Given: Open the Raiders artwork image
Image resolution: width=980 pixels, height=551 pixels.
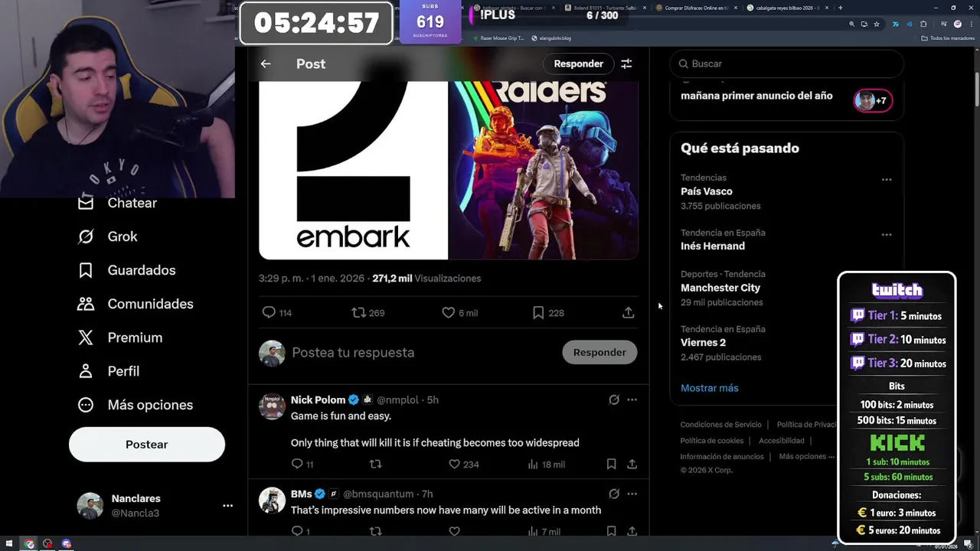Looking at the screenshot, I should pyautogui.click(x=543, y=170).
